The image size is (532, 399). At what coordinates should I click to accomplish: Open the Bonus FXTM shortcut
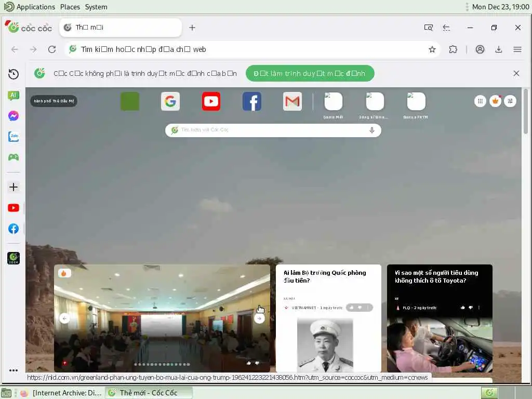416,105
